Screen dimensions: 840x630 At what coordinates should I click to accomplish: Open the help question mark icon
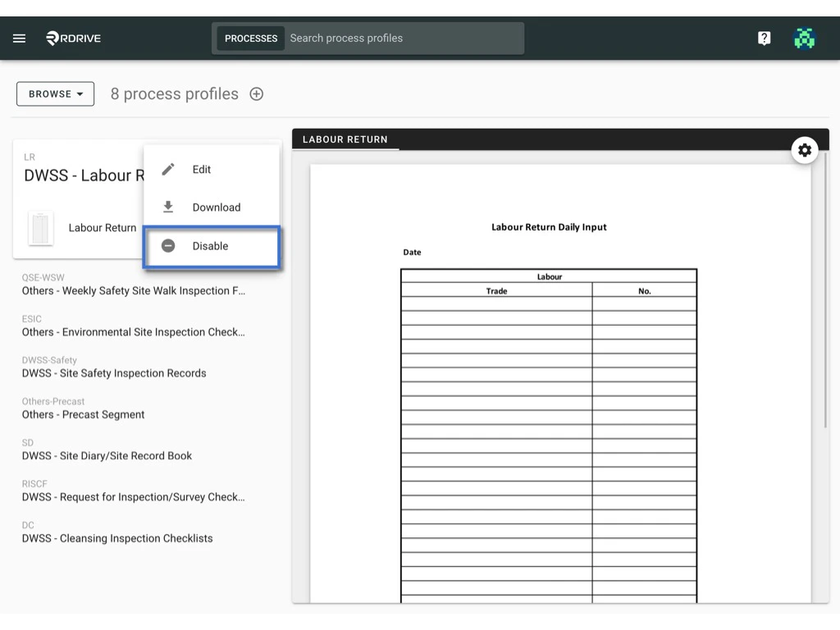pyautogui.click(x=764, y=38)
